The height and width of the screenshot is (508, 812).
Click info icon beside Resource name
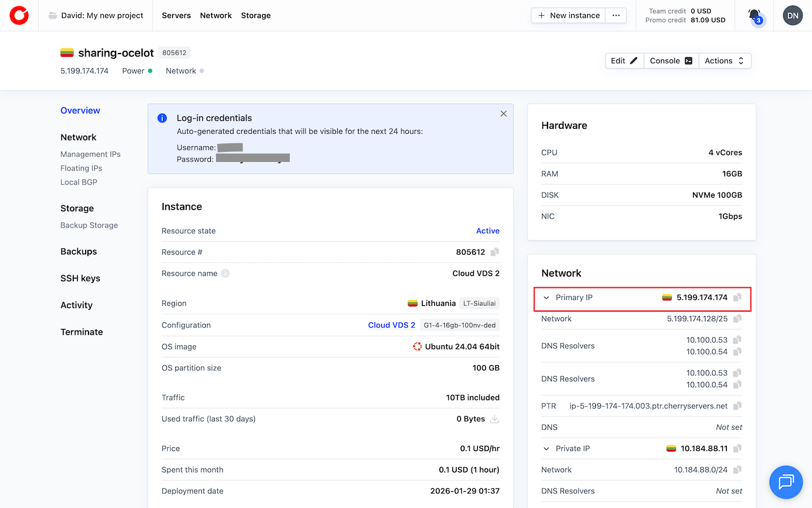click(x=226, y=274)
